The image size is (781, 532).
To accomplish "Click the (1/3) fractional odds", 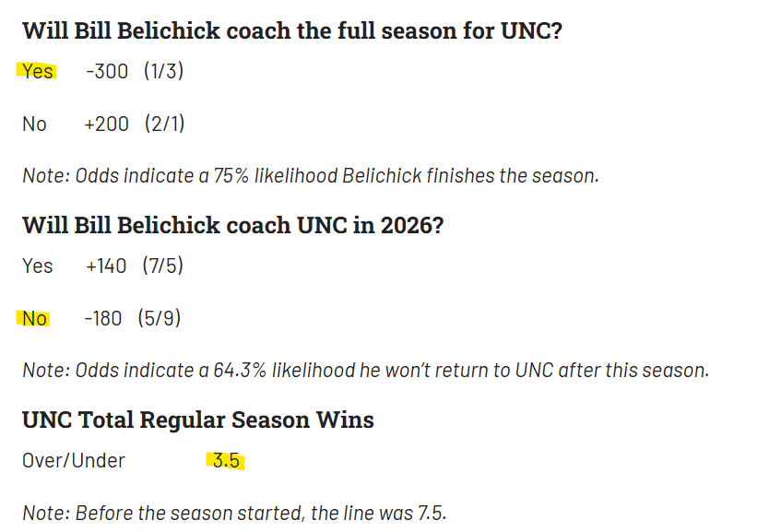I will [x=163, y=71].
